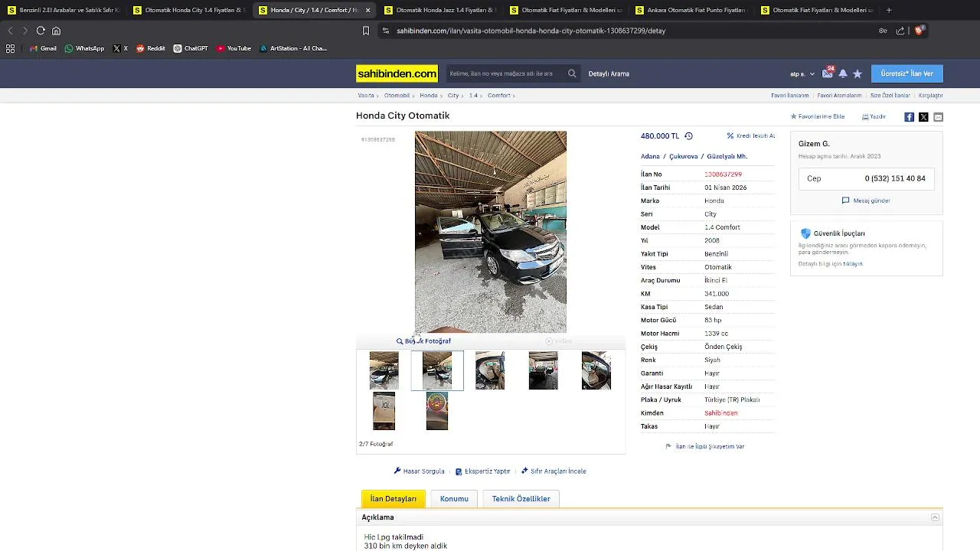Click the site search input field
This screenshot has height=551, width=980.
pos(505,73)
